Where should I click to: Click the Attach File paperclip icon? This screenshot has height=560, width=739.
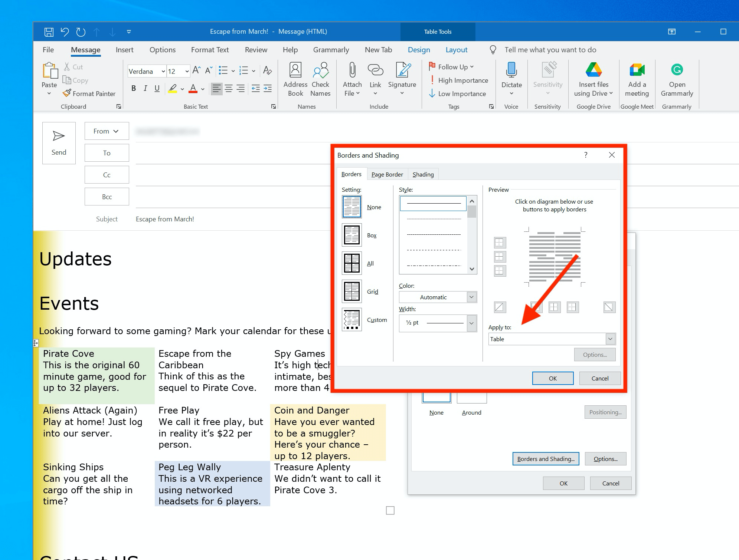pos(352,70)
